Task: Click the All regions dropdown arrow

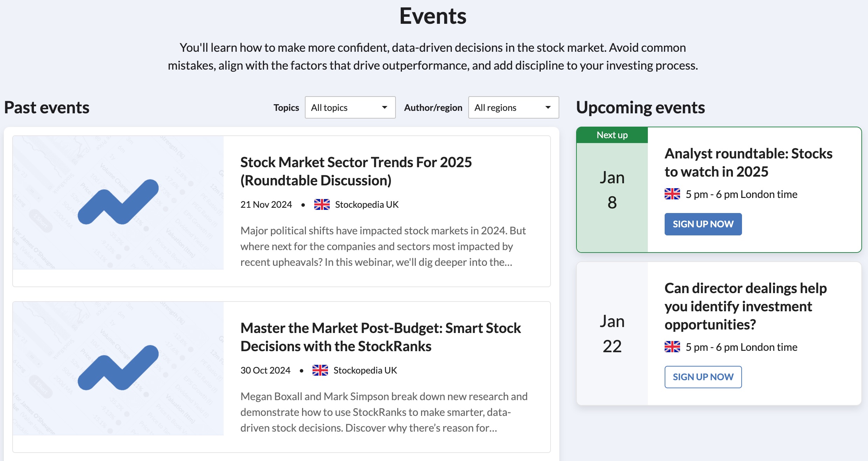Action: 548,107
